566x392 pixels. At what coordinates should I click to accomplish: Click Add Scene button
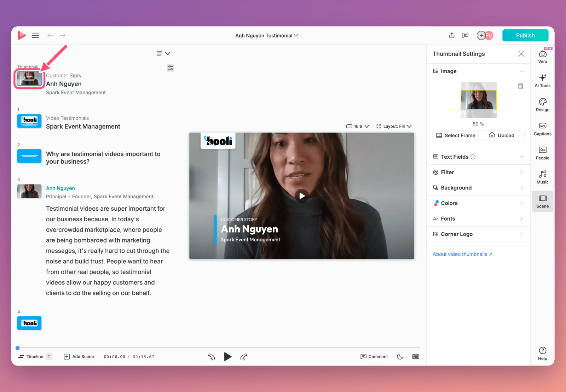(79, 357)
